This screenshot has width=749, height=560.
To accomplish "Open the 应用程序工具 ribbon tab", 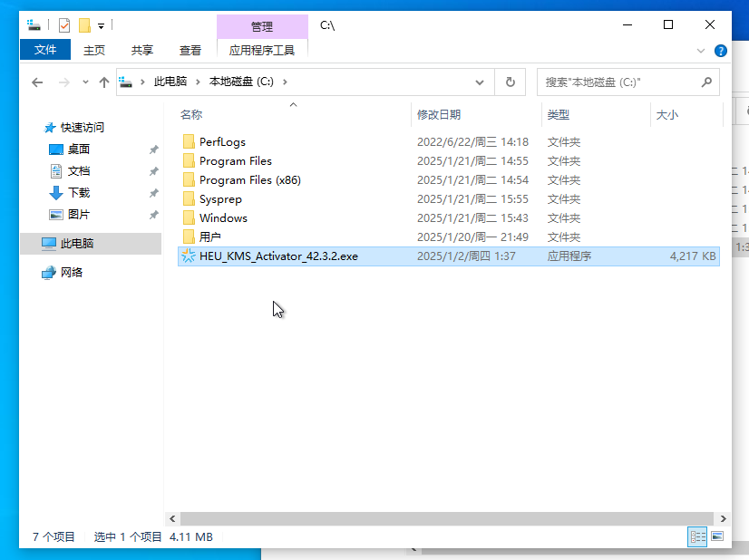I will (262, 51).
